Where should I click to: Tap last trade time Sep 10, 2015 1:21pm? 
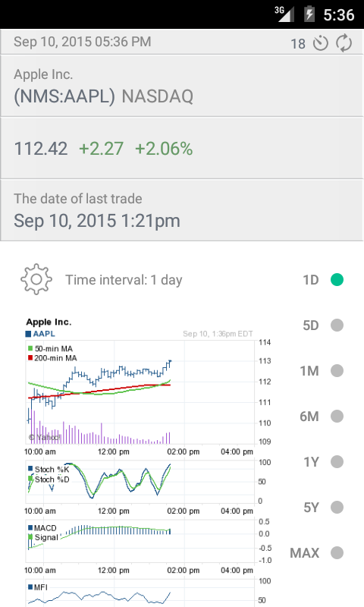click(x=97, y=221)
